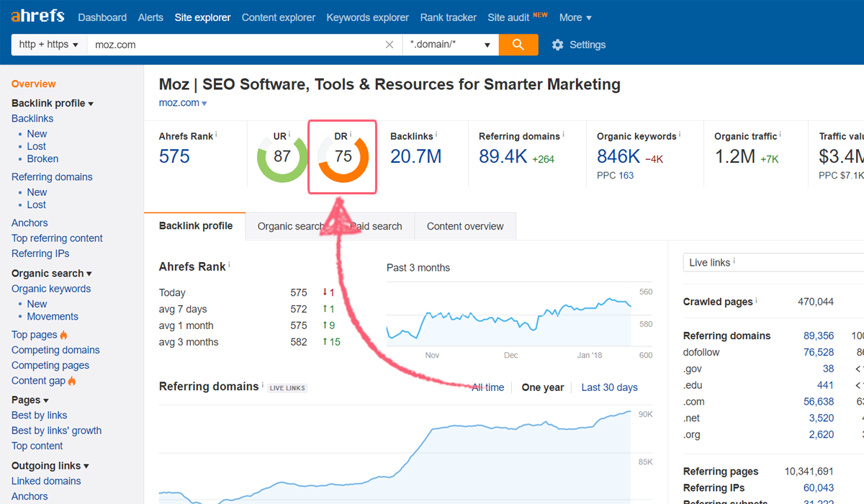Open the Live links dropdown

tap(773, 263)
